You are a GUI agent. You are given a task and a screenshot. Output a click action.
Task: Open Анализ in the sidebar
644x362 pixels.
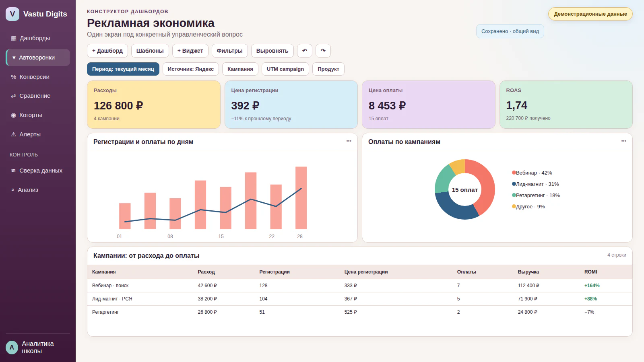(38, 190)
